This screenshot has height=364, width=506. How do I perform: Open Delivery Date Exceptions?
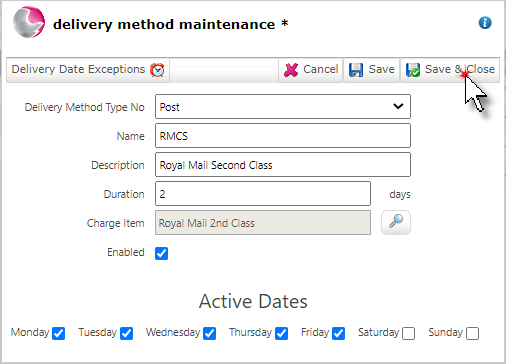click(88, 70)
